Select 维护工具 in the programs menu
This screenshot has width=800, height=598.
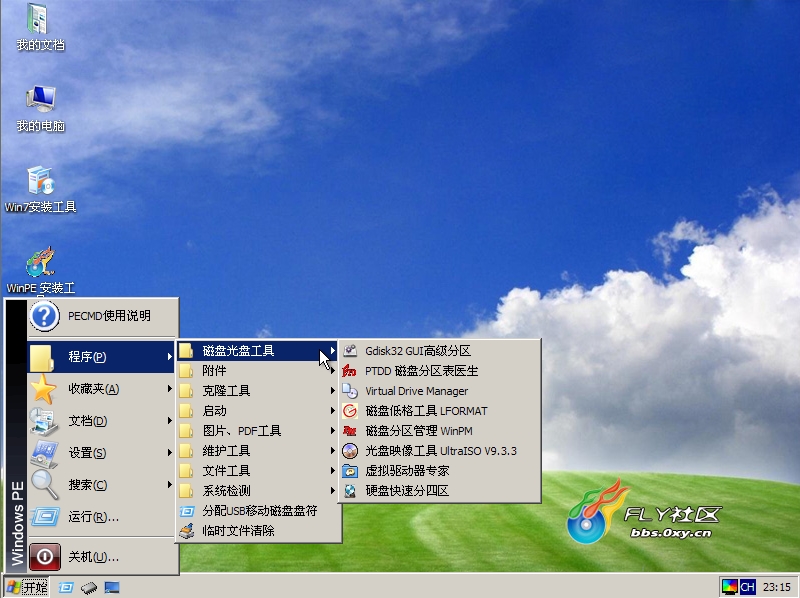(257, 451)
